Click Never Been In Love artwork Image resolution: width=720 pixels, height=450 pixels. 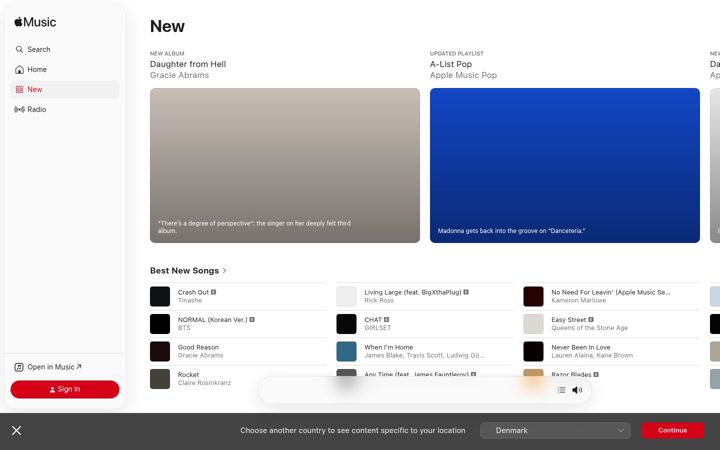[533, 351]
